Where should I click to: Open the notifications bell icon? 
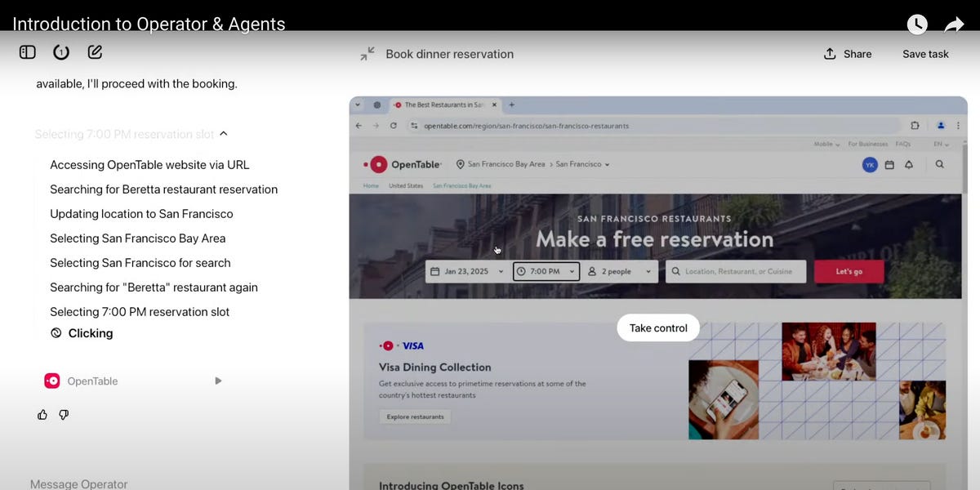click(x=908, y=164)
